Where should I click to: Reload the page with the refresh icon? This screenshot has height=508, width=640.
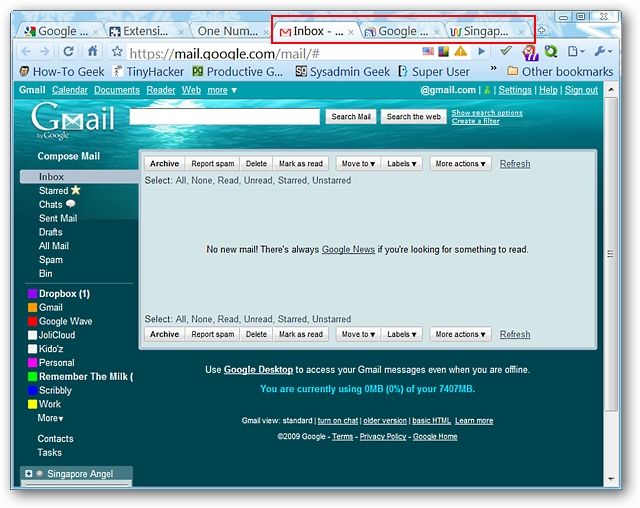tap(69, 51)
